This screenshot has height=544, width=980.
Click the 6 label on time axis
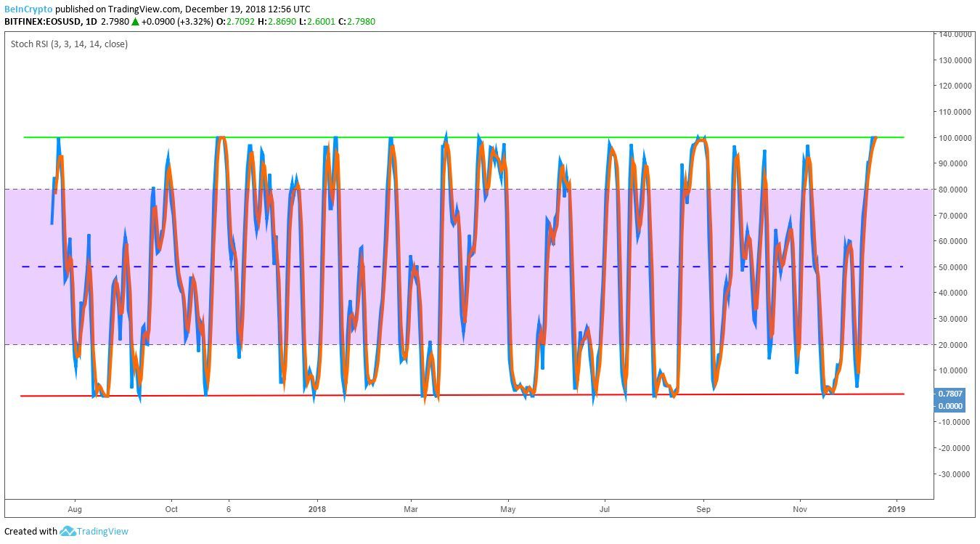[x=229, y=510]
